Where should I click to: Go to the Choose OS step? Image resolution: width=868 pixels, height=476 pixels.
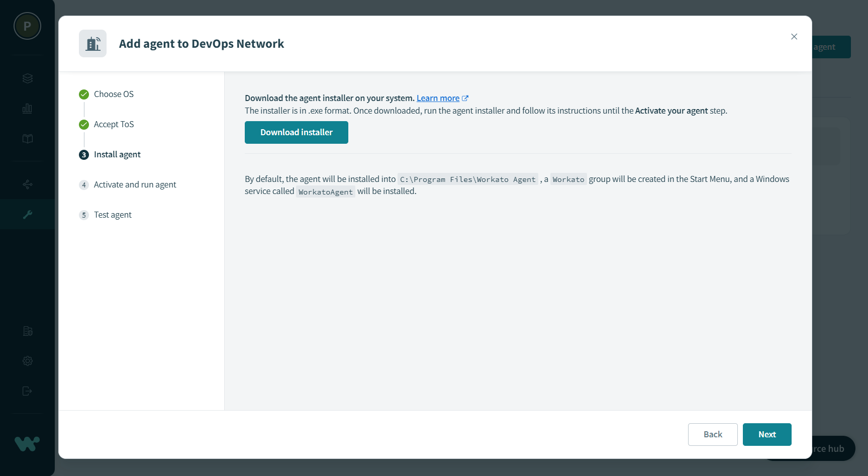tap(114, 94)
